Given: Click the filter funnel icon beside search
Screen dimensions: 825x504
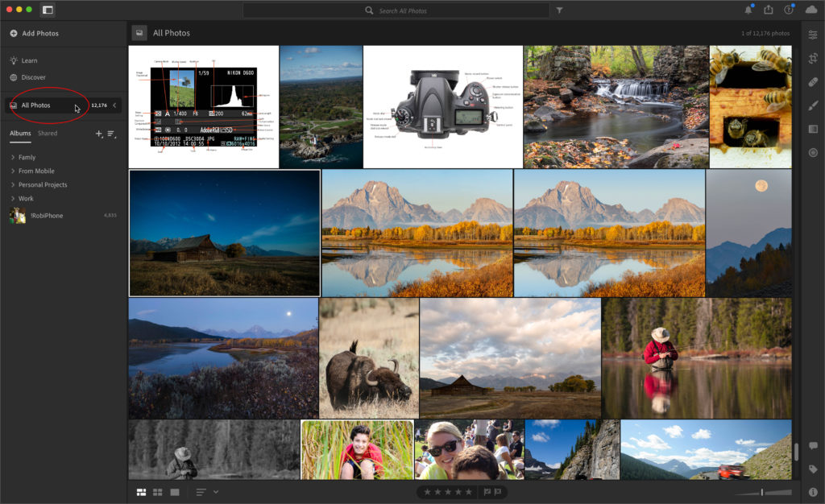Looking at the screenshot, I should [560, 10].
